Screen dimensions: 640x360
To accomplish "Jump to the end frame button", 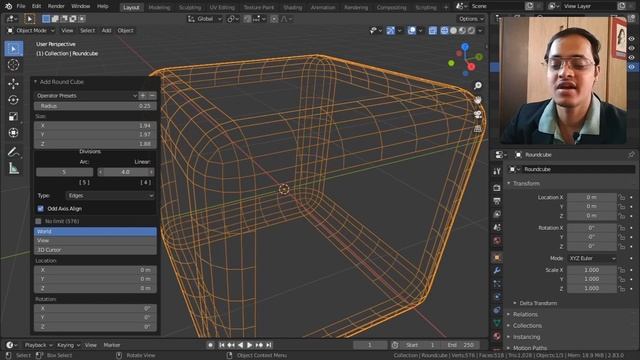I will tap(269, 345).
